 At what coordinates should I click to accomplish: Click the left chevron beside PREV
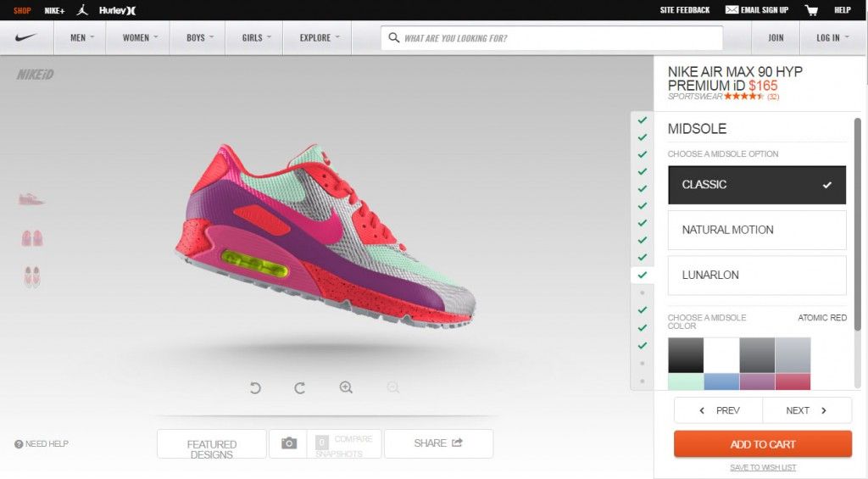(x=702, y=410)
